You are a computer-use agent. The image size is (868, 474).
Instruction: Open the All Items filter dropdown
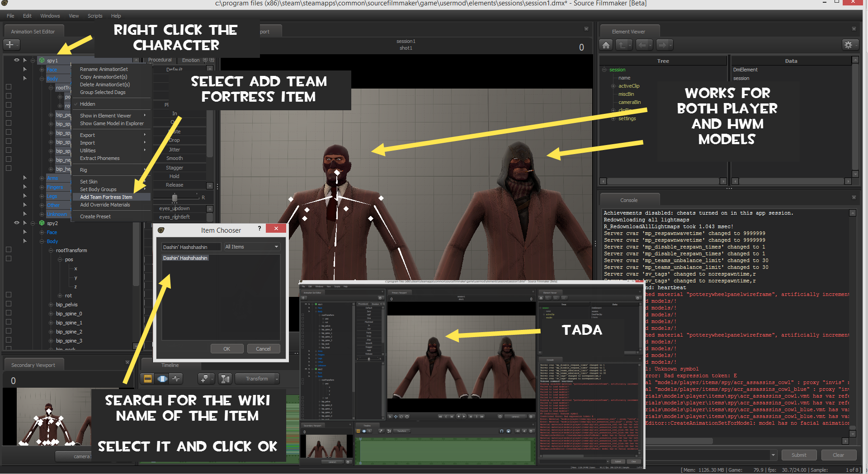click(x=252, y=247)
